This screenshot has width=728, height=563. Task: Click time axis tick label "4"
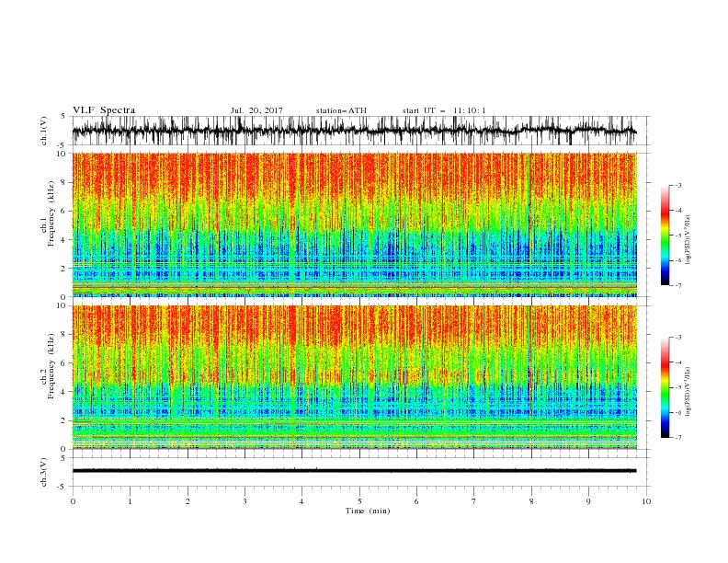tap(301, 501)
